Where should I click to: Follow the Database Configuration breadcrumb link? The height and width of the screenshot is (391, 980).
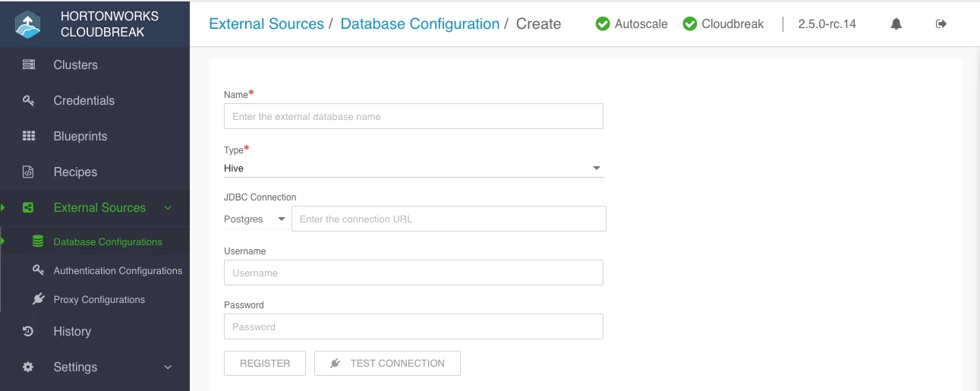tap(420, 24)
